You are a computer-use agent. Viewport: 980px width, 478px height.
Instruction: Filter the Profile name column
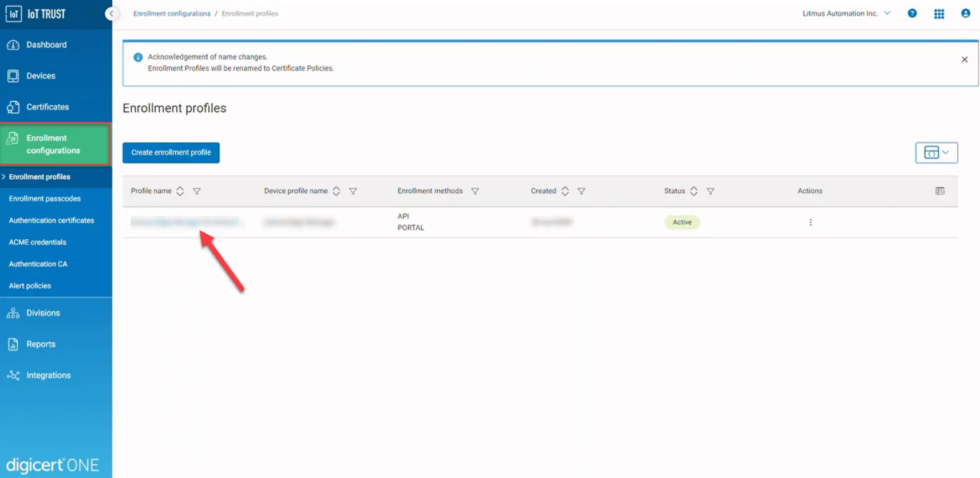pos(197,191)
